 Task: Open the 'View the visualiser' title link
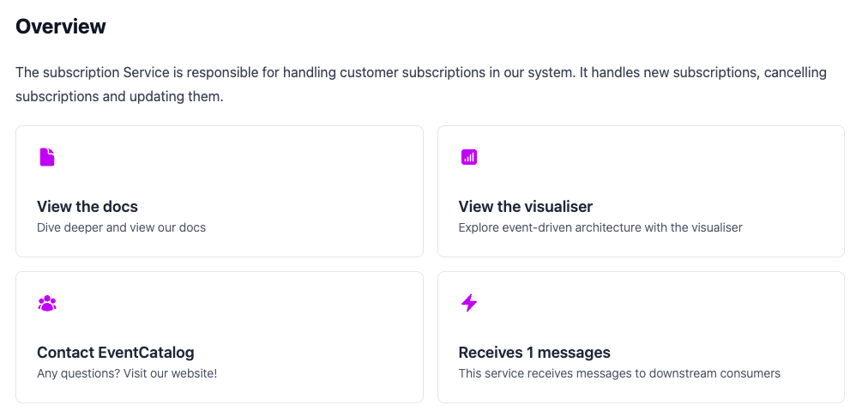[x=525, y=207]
